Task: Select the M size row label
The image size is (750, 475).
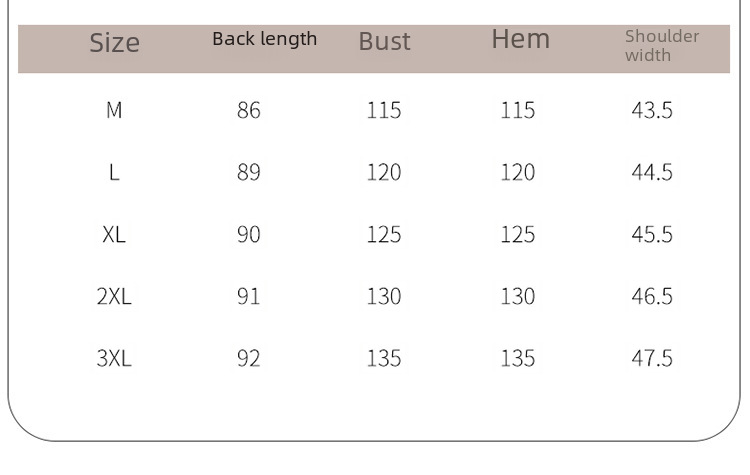Action: coord(114,110)
